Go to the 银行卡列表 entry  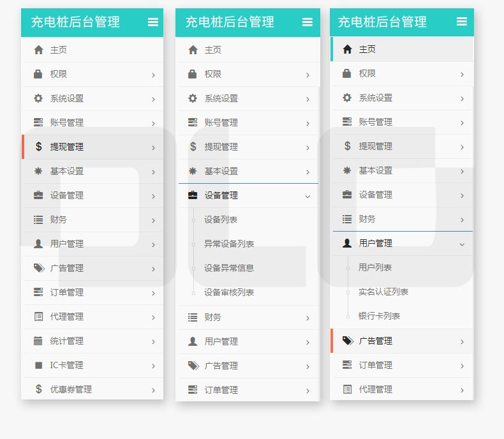379,316
